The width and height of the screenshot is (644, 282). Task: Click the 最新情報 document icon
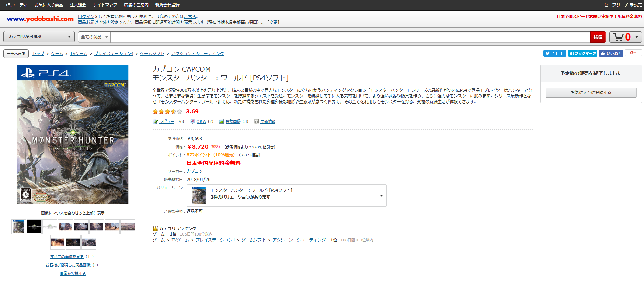(256, 121)
